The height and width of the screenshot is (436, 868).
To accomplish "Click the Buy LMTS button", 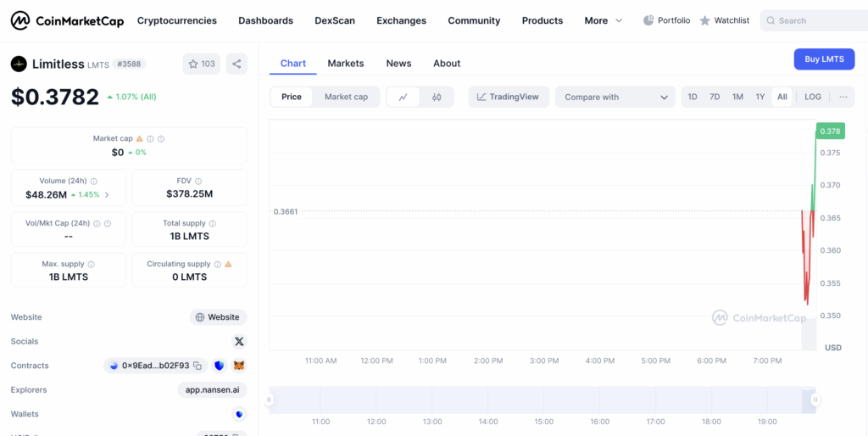I will pos(823,59).
